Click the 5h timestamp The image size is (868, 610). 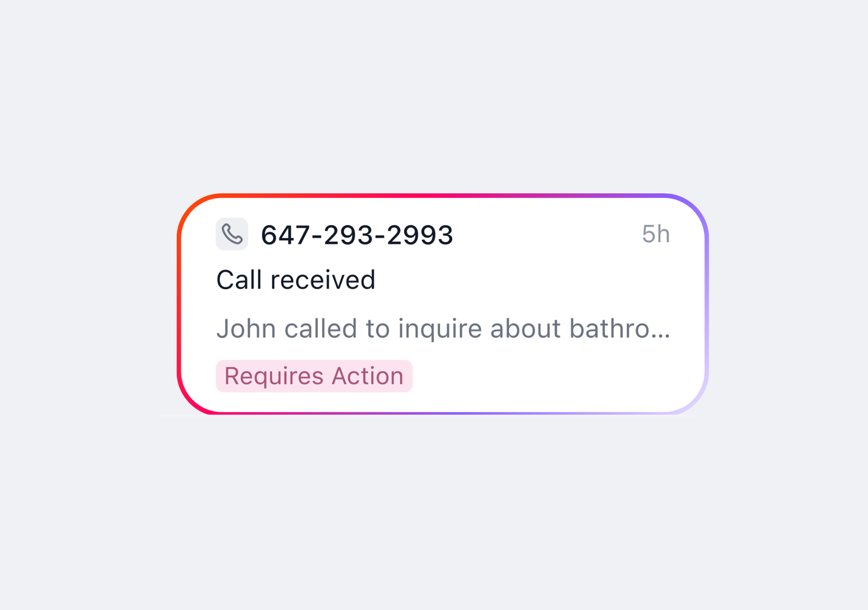pos(656,234)
